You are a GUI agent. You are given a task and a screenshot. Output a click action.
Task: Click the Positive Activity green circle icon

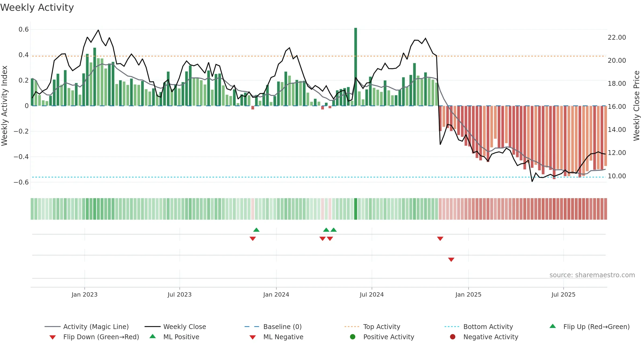(x=353, y=337)
